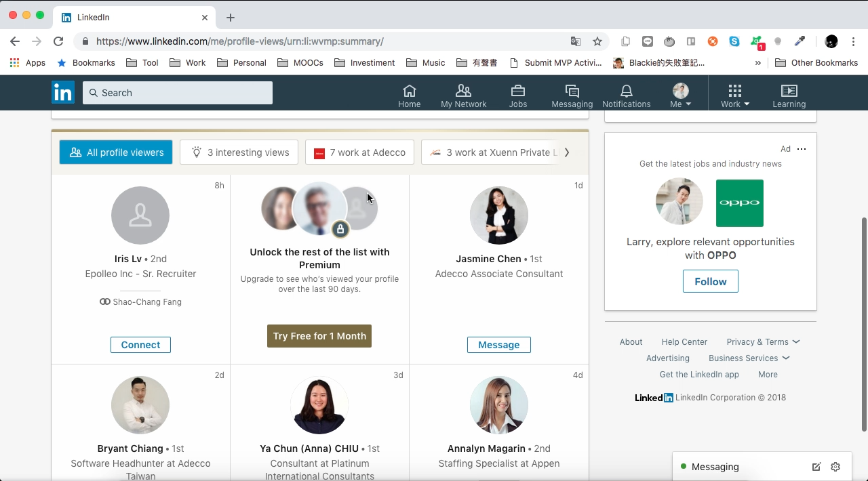
Task: Click the browser address bar URL
Action: (x=240, y=41)
